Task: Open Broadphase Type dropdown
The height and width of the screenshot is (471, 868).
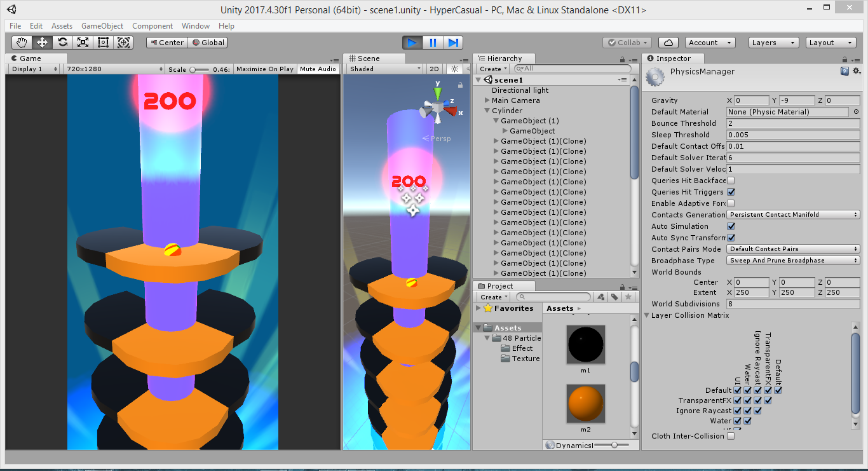Action: (794, 261)
